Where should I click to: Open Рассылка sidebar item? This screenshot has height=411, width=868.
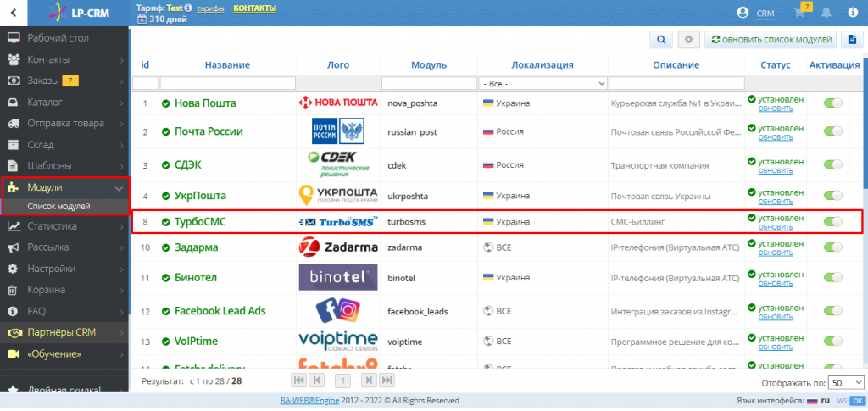(x=64, y=247)
